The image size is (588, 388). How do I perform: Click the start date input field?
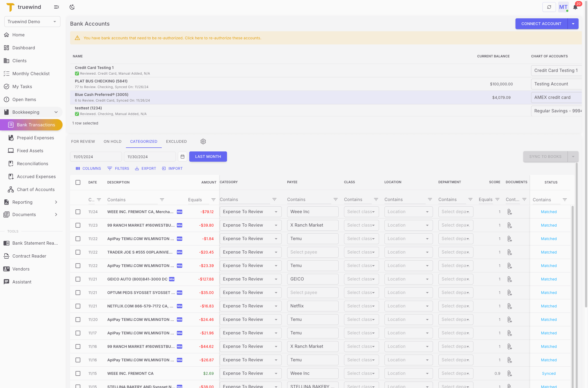pos(96,157)
